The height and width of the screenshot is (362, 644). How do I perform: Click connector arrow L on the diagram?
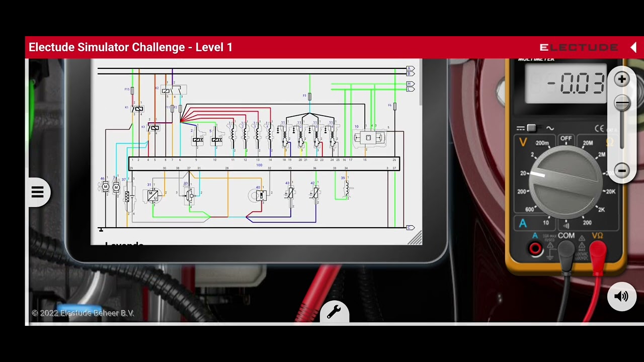pos(411,89)
